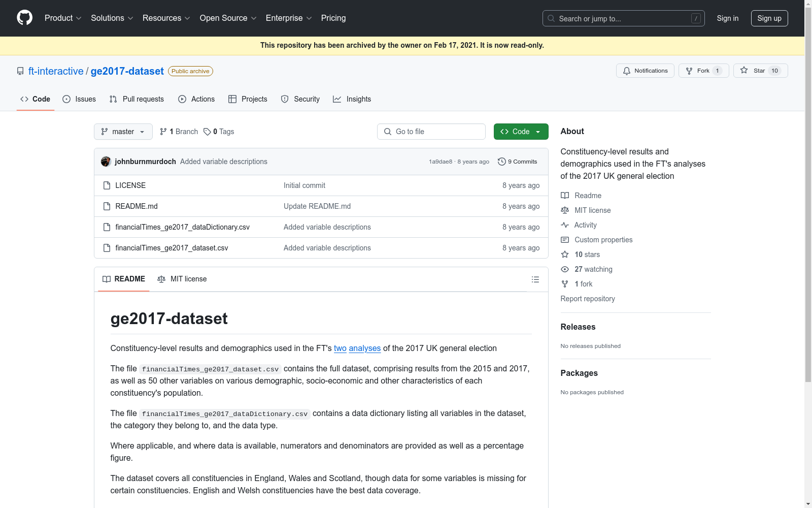The width and height of the screenshot is (812, 508).
Task: Click Report repository
Action: pyautogui.click(x=588, y=299)
